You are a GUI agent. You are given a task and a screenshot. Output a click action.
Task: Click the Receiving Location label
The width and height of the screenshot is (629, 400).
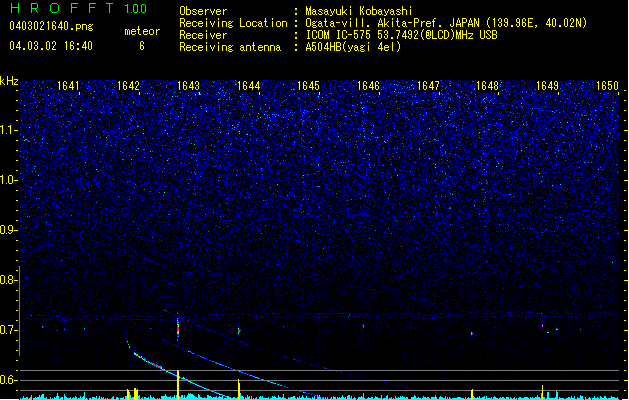233,23
